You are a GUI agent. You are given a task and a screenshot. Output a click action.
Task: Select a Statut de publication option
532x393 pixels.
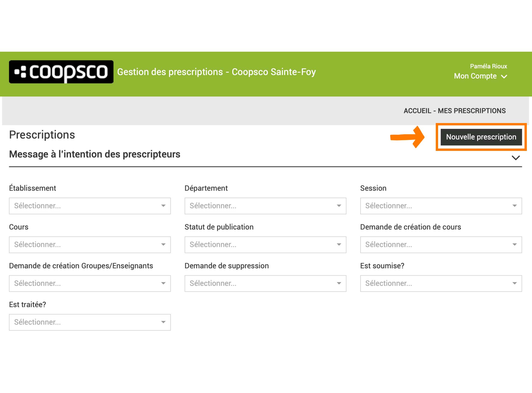pyautogui.click(x=265, y=245)
